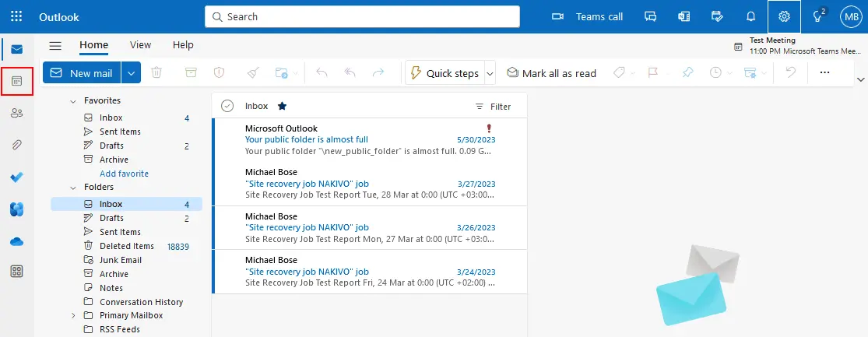This screenshot has height=337, width=868.
Task: Click the Quick steps button
Action: 445,73
